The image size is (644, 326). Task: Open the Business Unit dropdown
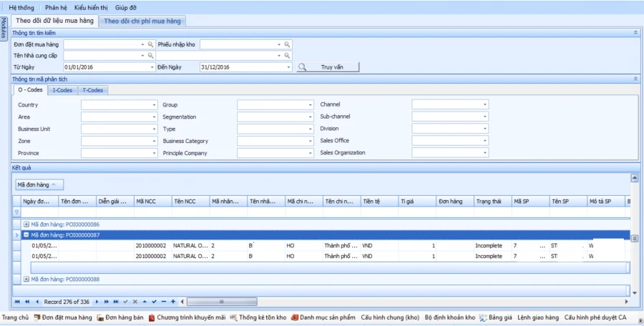[154, 129]
